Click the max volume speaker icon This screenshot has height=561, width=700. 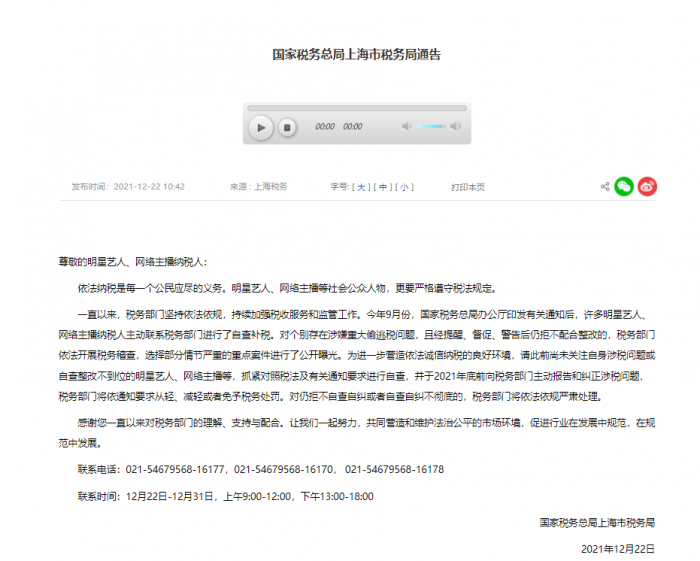click(455, 126)
